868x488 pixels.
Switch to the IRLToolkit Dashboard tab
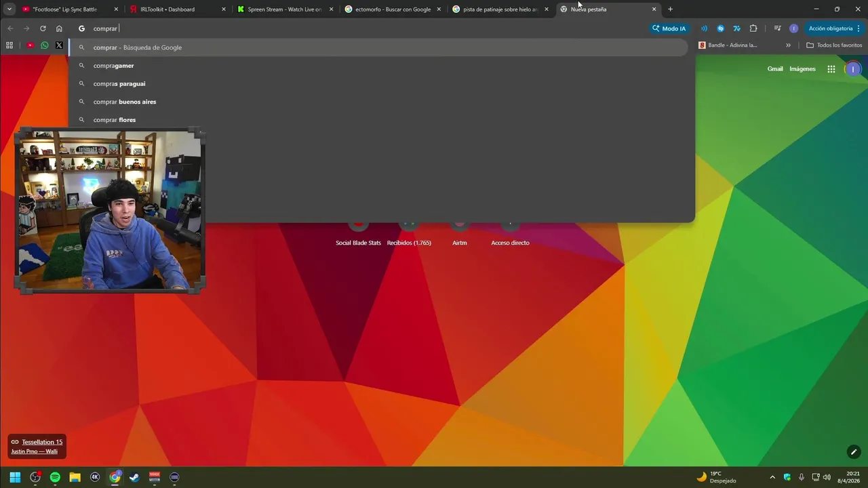tap(178, 9)
